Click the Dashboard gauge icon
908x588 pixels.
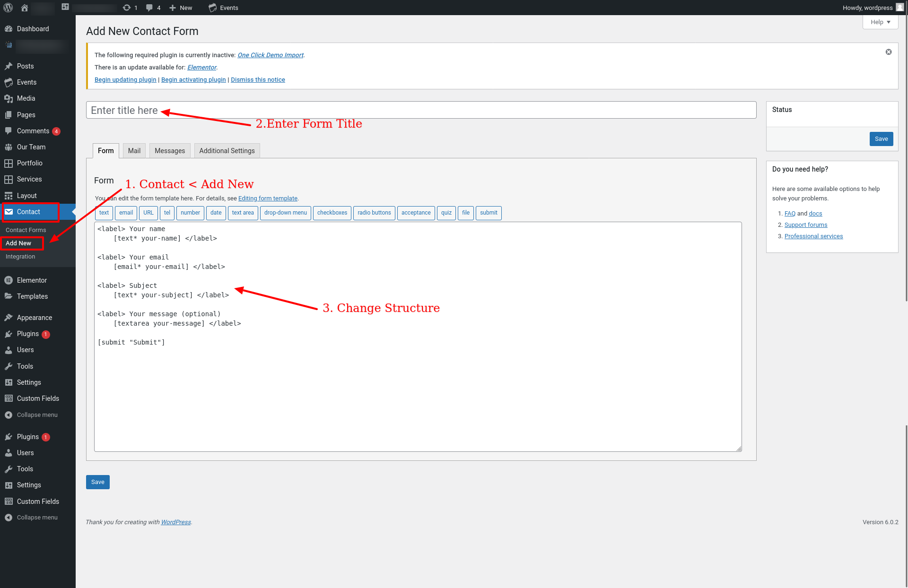pyautogui.click(x=9, y=29)
